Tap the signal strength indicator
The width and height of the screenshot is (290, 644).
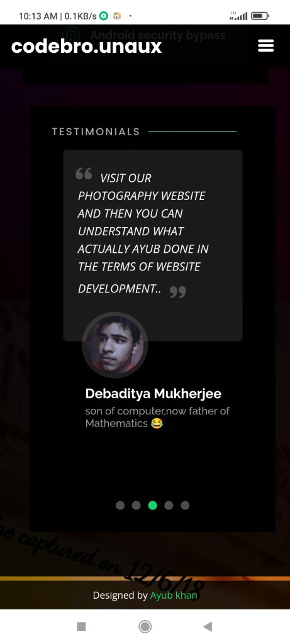tap(239, 16)
